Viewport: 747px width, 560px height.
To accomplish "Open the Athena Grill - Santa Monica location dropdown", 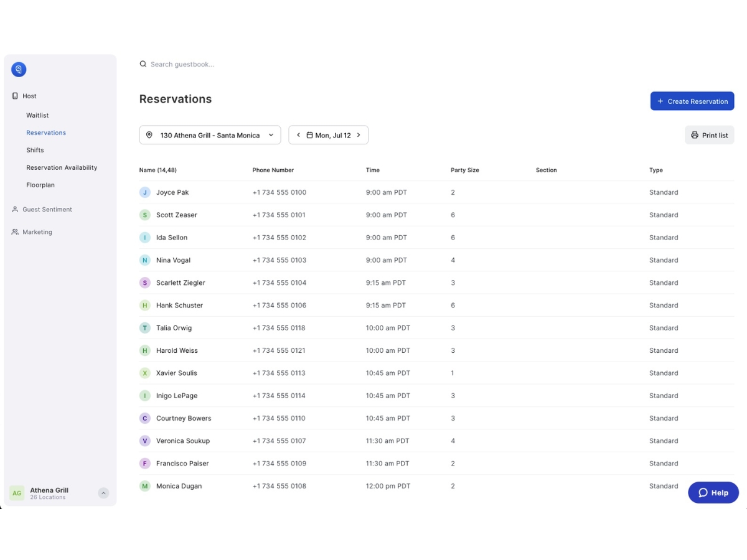I will point(210,135).
